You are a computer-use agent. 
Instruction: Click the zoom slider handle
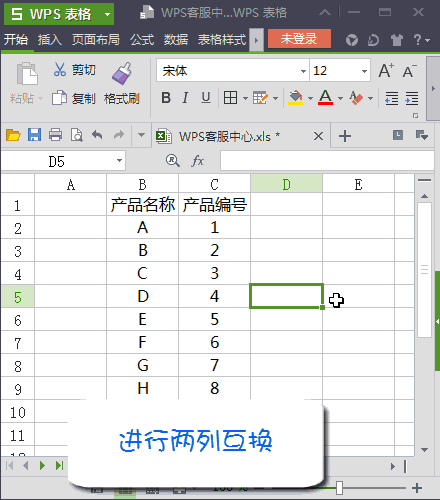click(x=339, y=488)
